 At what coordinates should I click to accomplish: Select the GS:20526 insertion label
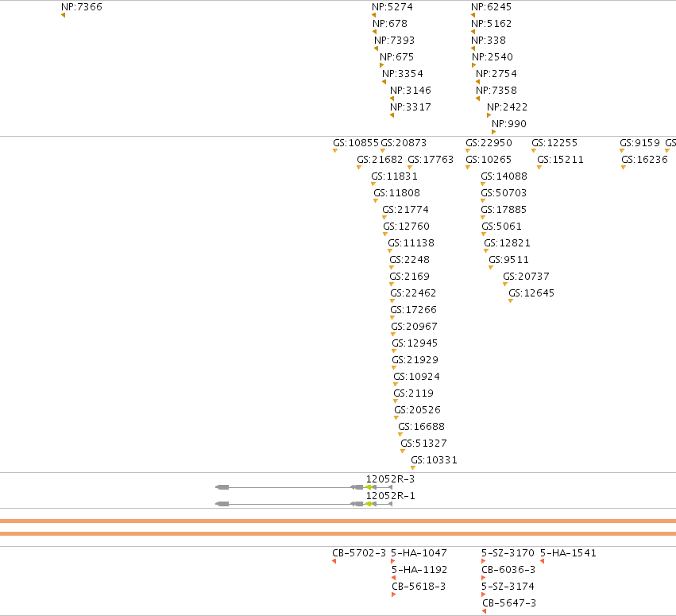(417, 410)
